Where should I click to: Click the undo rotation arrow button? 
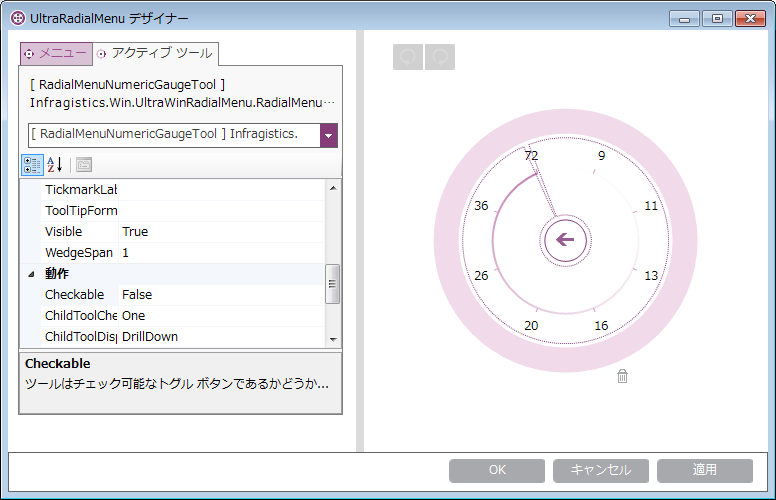[x=408, y=57]
